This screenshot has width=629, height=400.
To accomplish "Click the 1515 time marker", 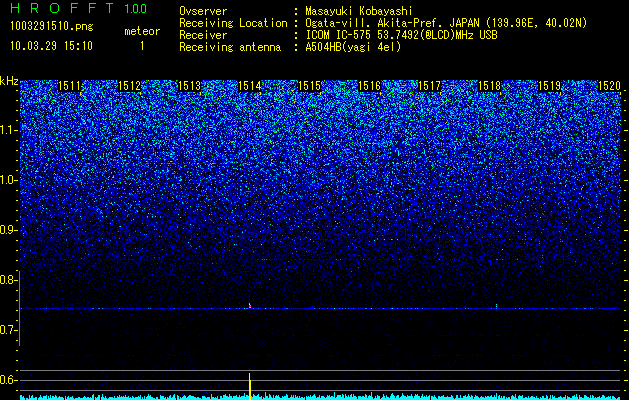I will click(310, 86).
